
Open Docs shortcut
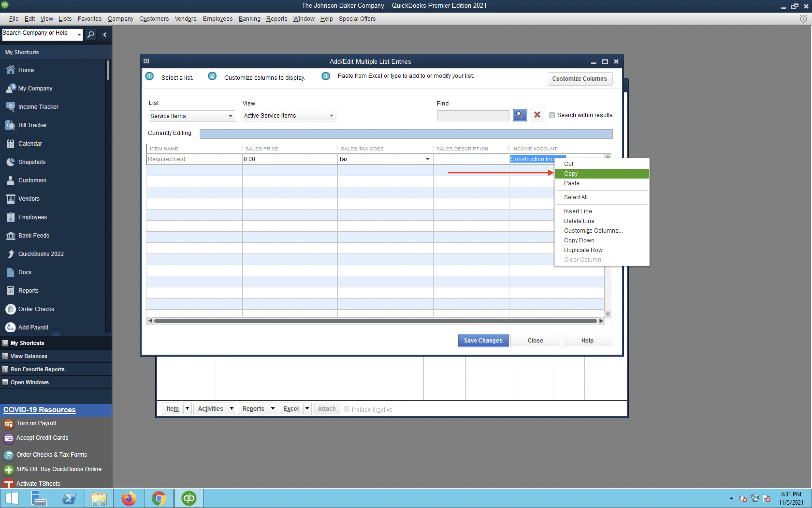click(x=24, y=272)
